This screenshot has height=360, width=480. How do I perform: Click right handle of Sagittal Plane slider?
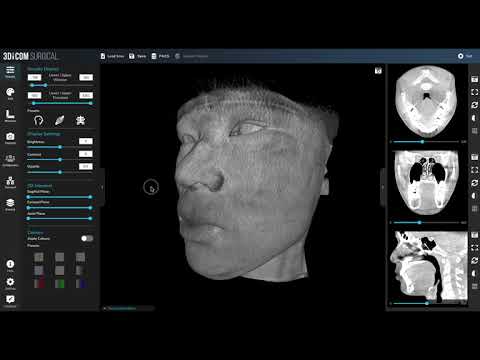(90, 197)
